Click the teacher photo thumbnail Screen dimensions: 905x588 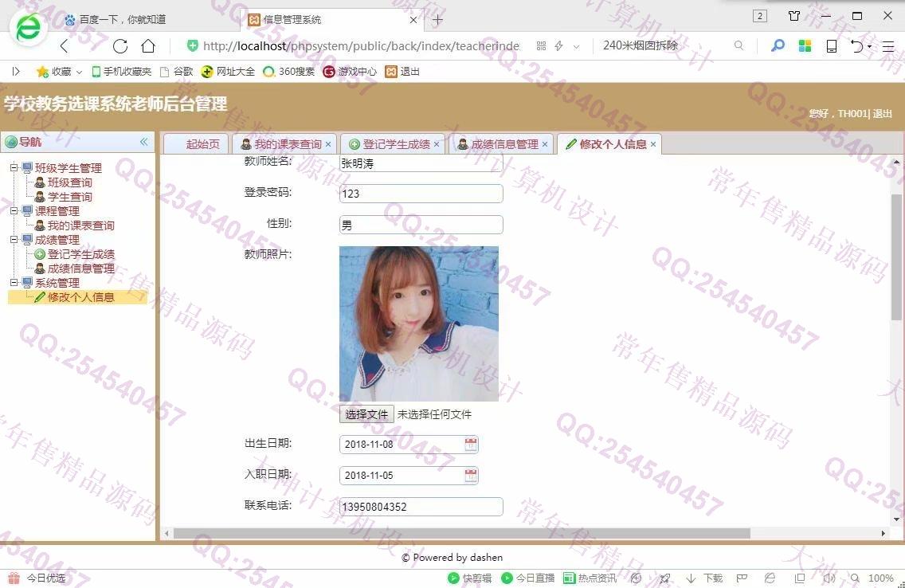[419, 323]
